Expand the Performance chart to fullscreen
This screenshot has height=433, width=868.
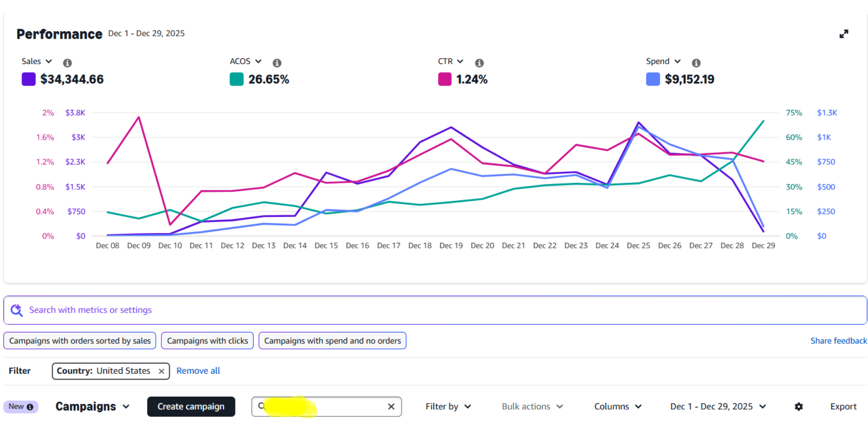[844, 34]
